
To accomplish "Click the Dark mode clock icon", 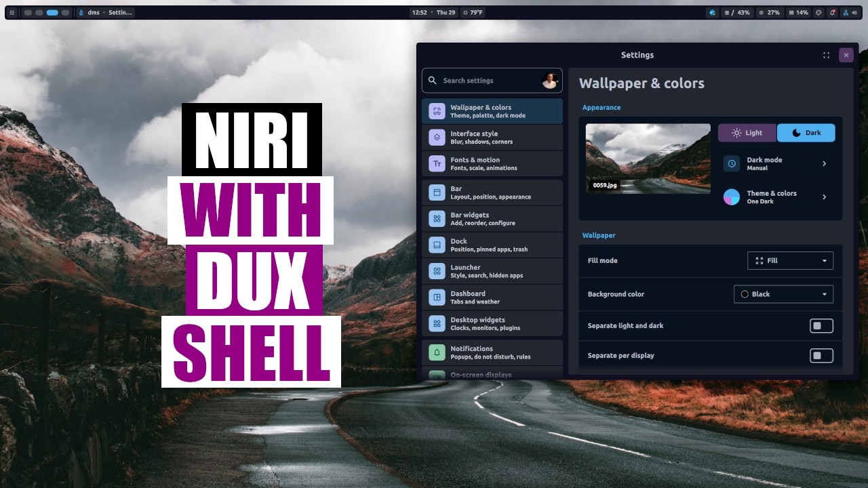I will 732,163.
